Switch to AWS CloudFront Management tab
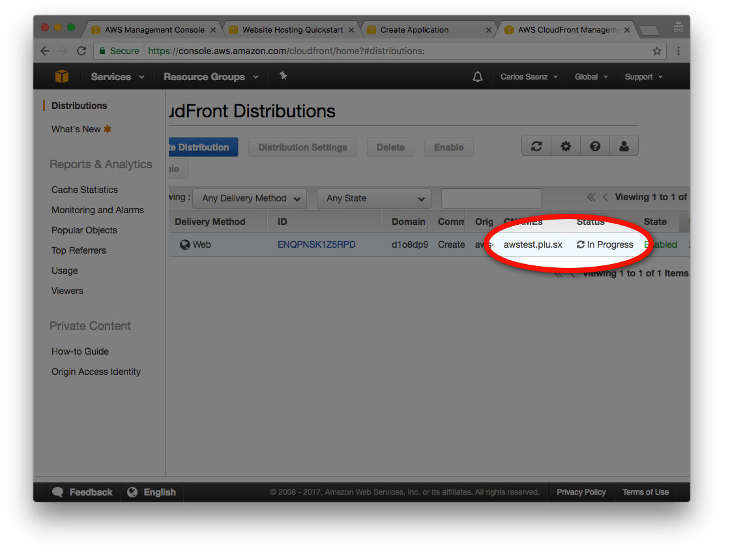The image size is (730, 560). pyautogui.click(x=568, y=30)
